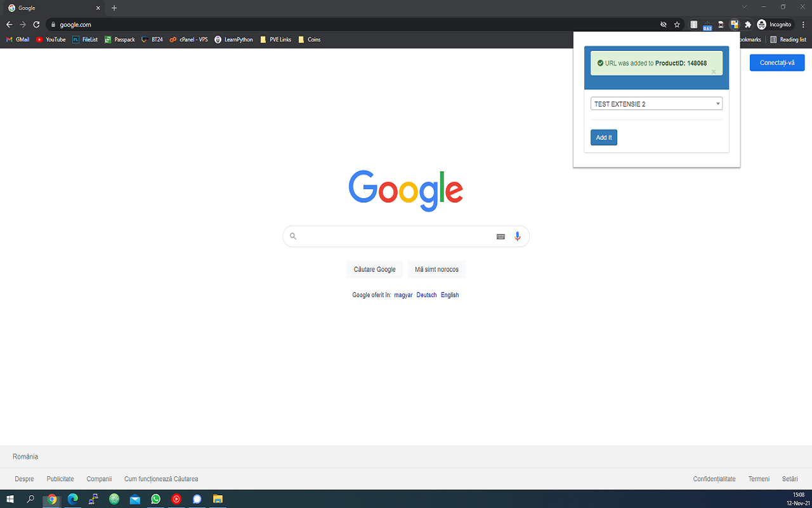Click the Căutare Google button

point(374,269)
